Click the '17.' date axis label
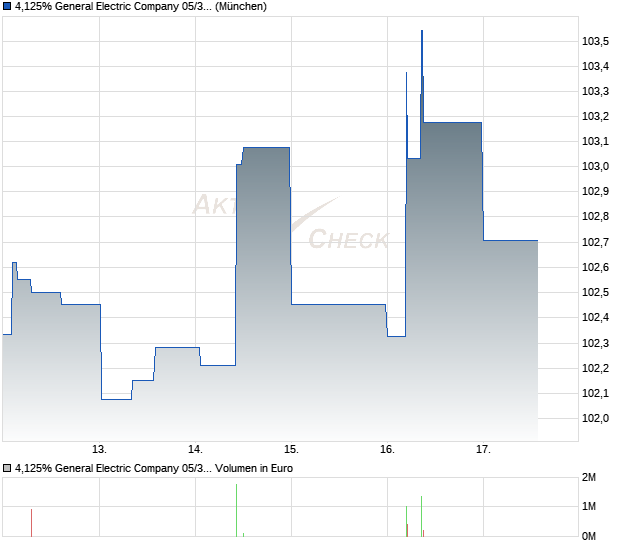The height and width of the screenshot is (546, 620). point(483,450)
